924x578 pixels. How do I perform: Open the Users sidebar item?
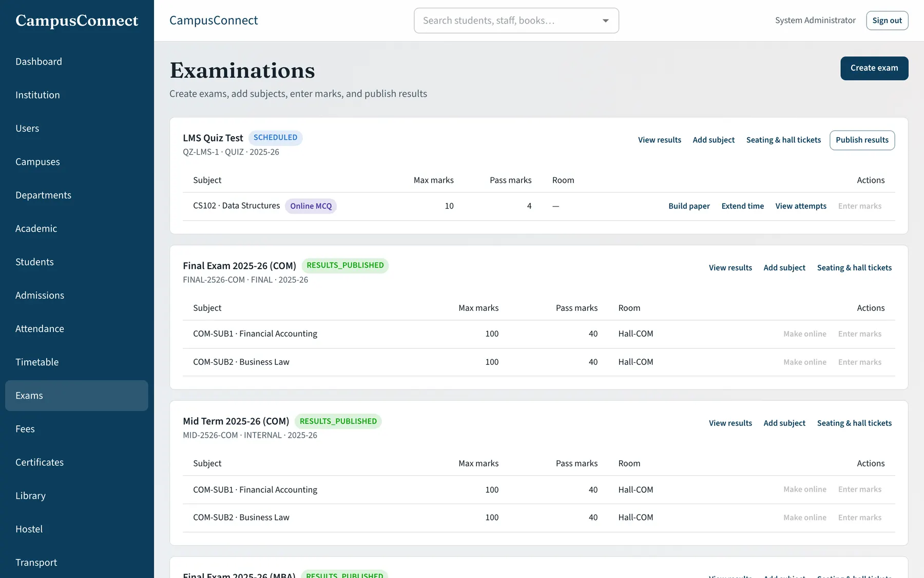coord(76,128)
